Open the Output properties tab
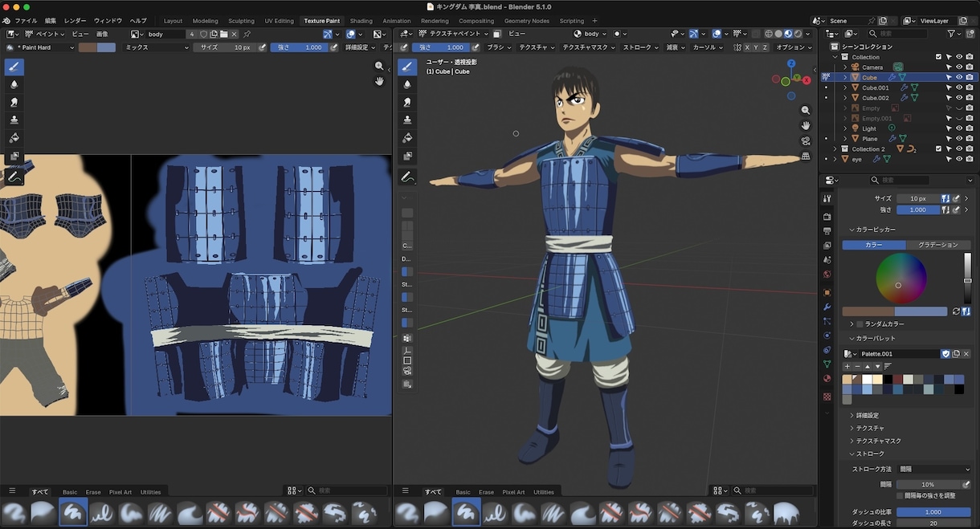This screenshot has width=980, height=529. coord(827,231)
